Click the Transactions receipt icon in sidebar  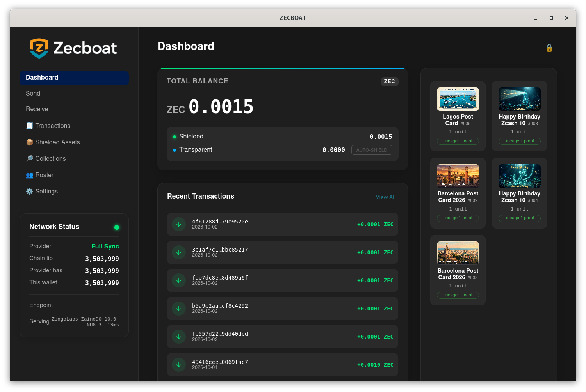click(29, 126)
